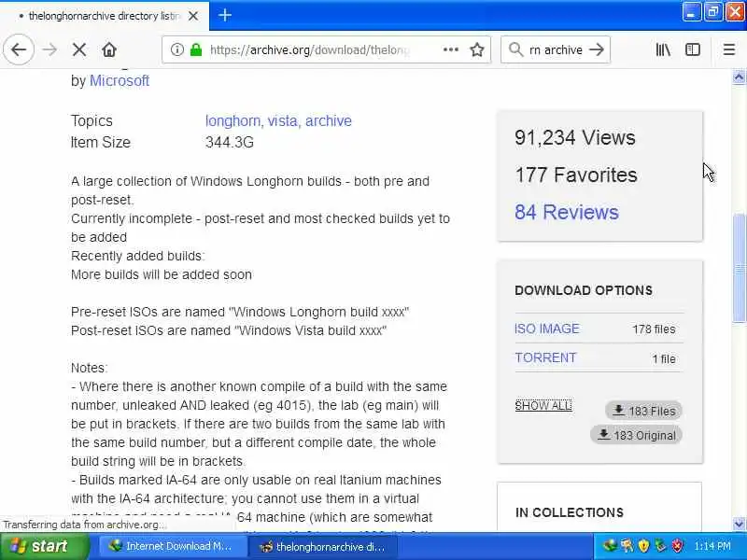
Task: Click the 344.3G item size value
Action: click(x=230, y=143)
